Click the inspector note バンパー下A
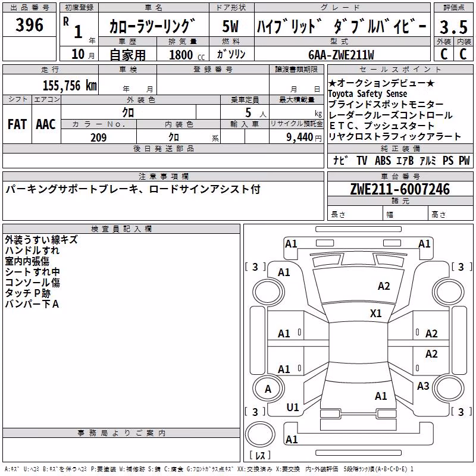The width and height of the screenshot is (476, 476). [x=32, y=304]
